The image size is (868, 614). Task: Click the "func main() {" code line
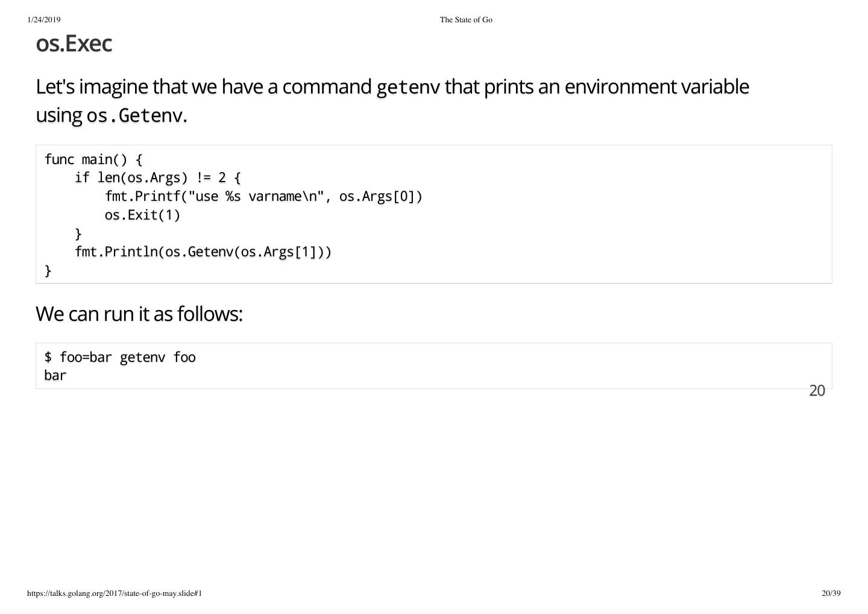coord(93,160)
